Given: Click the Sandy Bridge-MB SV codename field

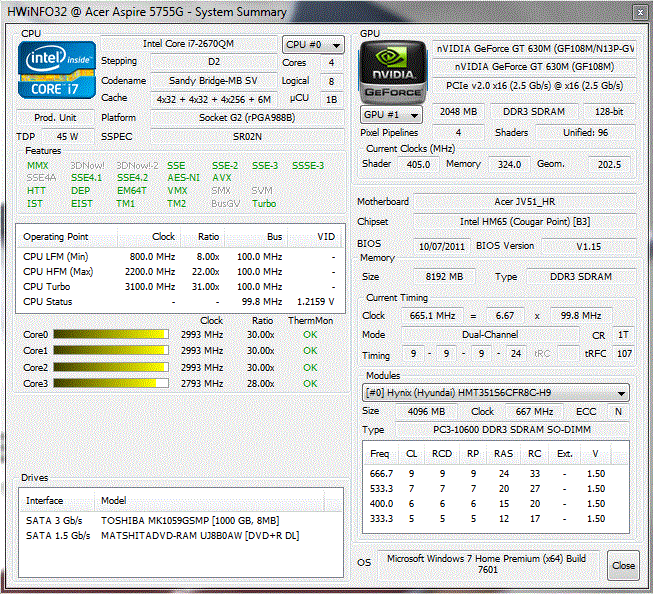Looking at the screenshot, I should [x=213, y=80].
